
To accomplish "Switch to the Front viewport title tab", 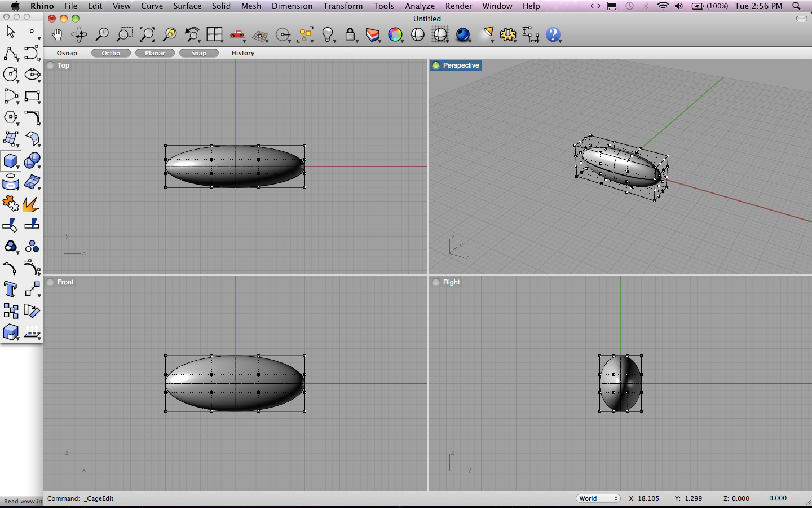I will pyautogui.click(x=65, y=282).
